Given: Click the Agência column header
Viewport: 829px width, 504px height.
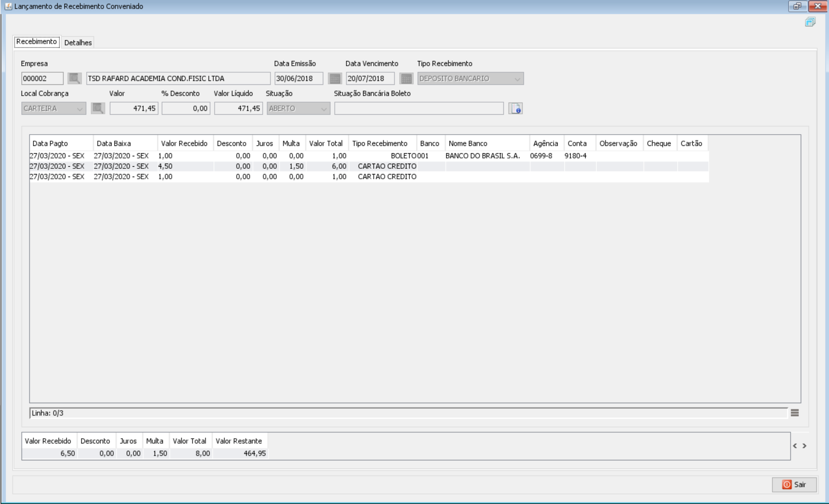Looking at the screenshot, I should point(547,143).
